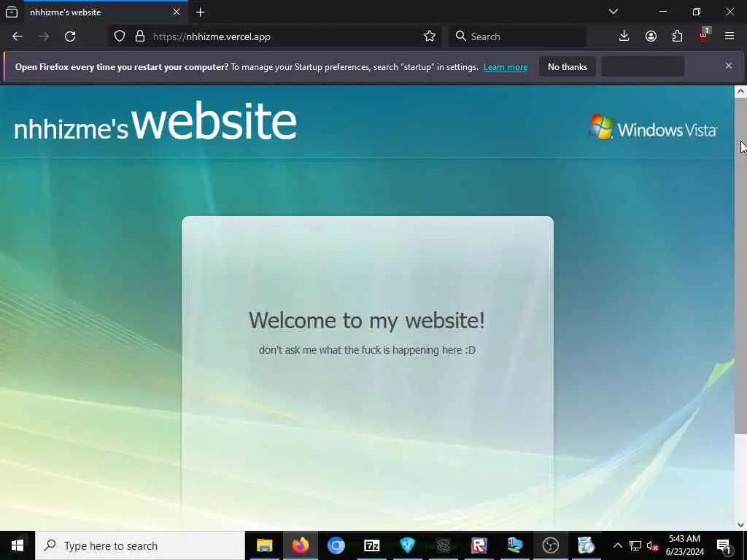This screenshot has height=560, width=747.
Task: Open the tracking protection shield icon
Action: (x=120, y=36)
